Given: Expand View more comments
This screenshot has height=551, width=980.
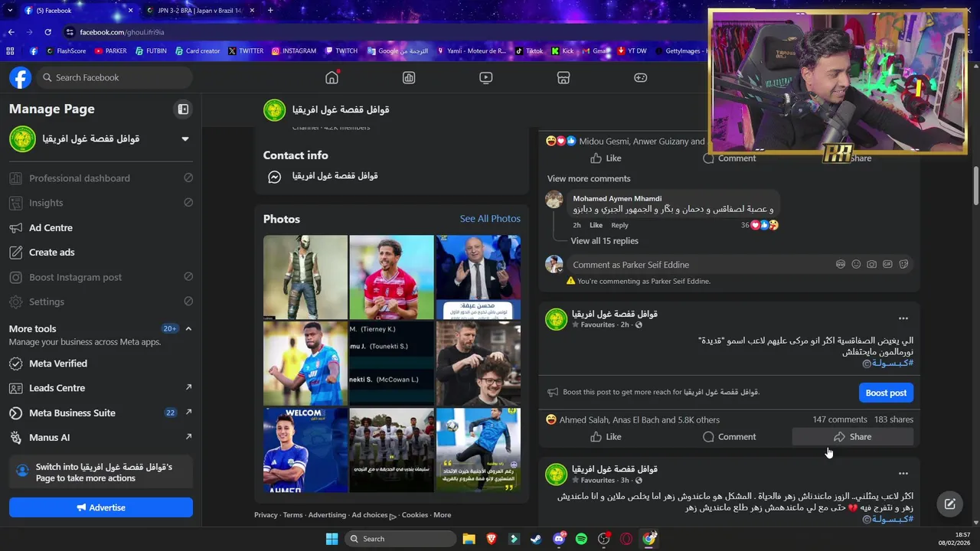Looking at the screenshot, I should tap(589, 178).
